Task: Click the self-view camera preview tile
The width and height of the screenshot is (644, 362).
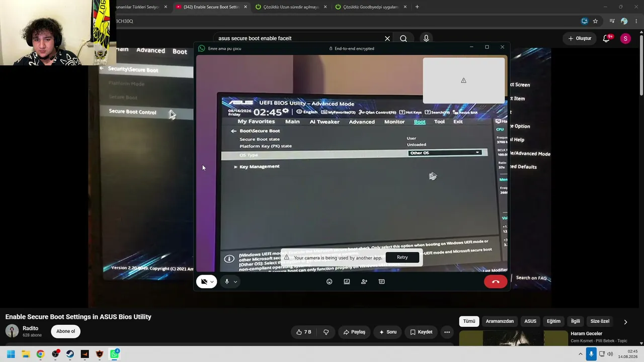Action: pyautogui.click(x=464, y=80)
